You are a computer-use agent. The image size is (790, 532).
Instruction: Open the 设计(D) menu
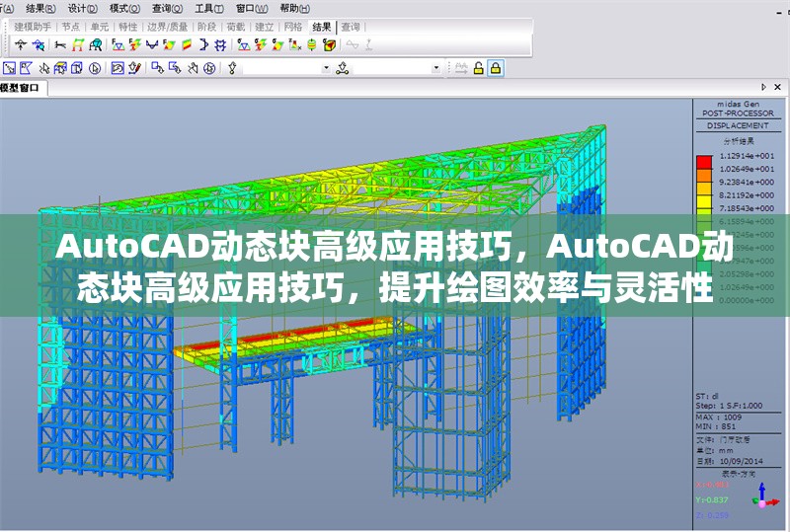click(83, 9)
